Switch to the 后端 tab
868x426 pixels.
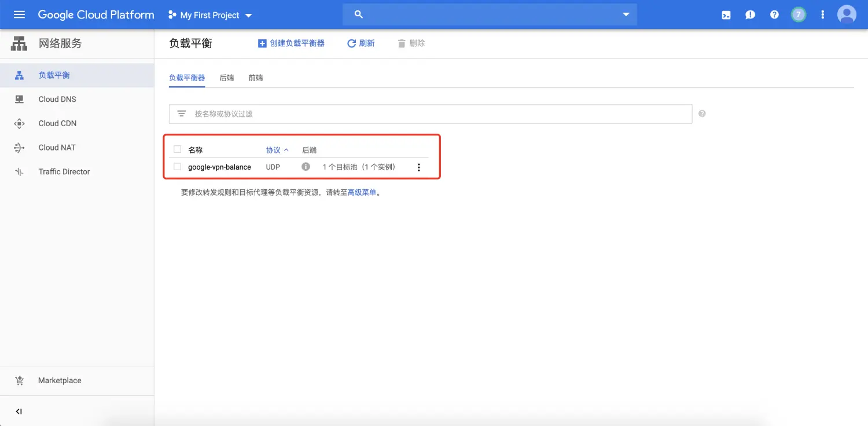227,78
